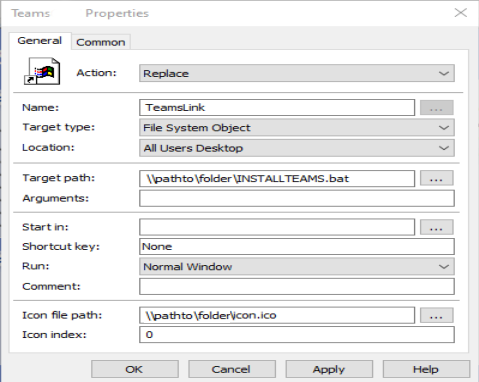This screenshot has width=479, height=382.
Task: Click the browse button next to Name
Action: click(x=436, y=108)
